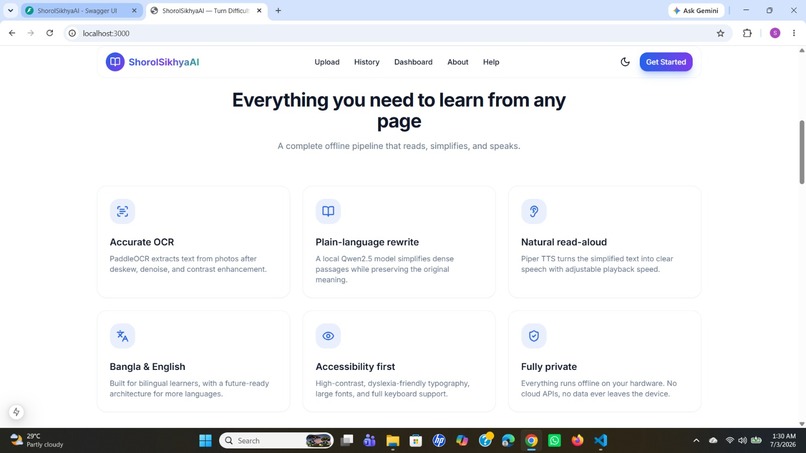This screenshot has width=806, height=453.
Task: Click the Natural read-aloud ear icon
Action: [534, 211]
